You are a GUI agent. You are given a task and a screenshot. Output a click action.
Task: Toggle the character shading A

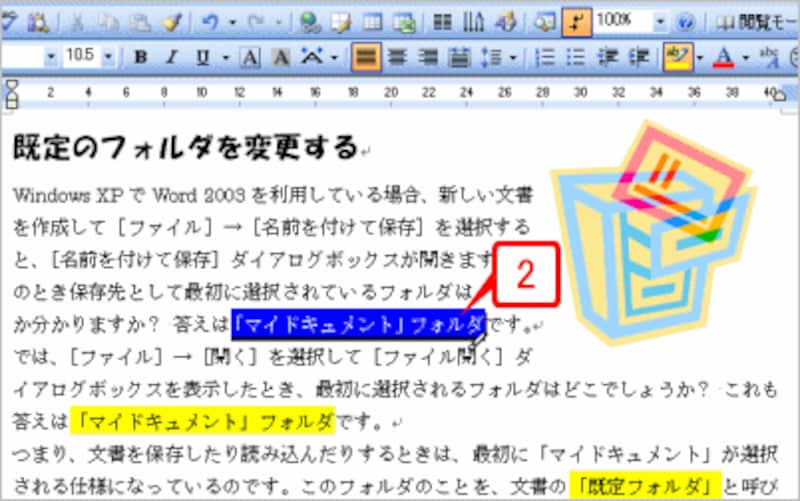281,58
